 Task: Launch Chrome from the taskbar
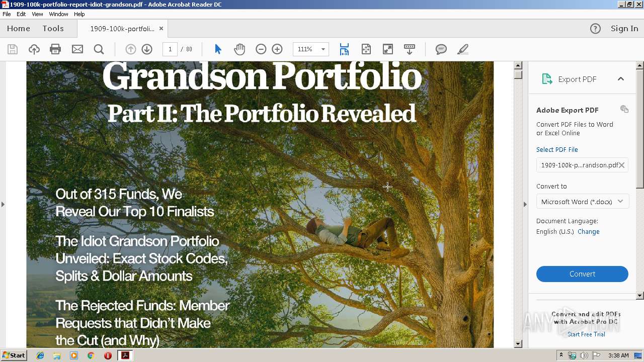[91, 355]
